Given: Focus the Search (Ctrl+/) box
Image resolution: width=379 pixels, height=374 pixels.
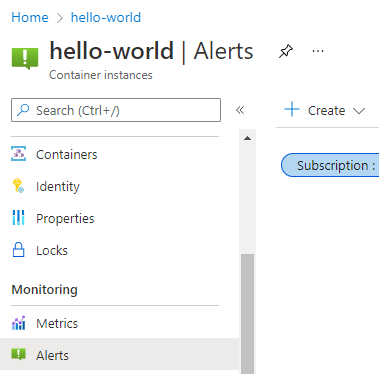Looking at the screenshot, I should 116,110.
